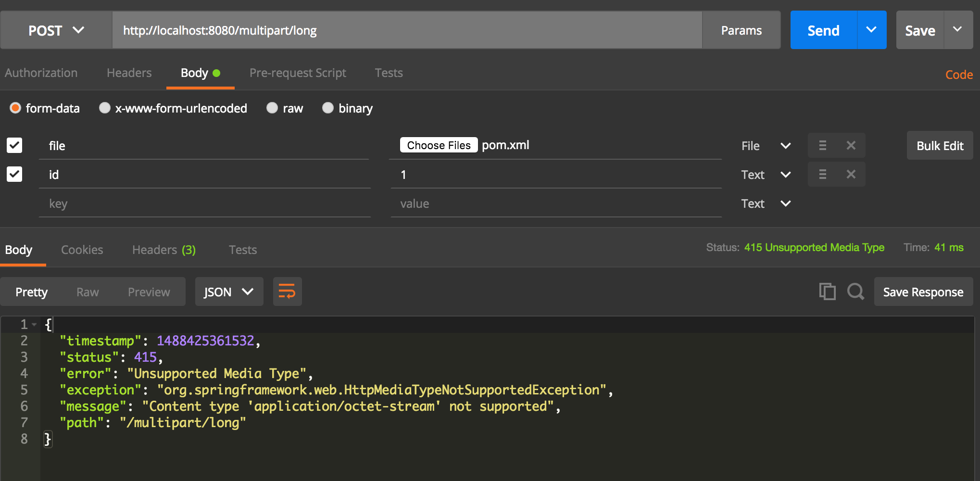Open the JSON format dropdown
This screenshot has width=980, height=481.
click(229, 291)
